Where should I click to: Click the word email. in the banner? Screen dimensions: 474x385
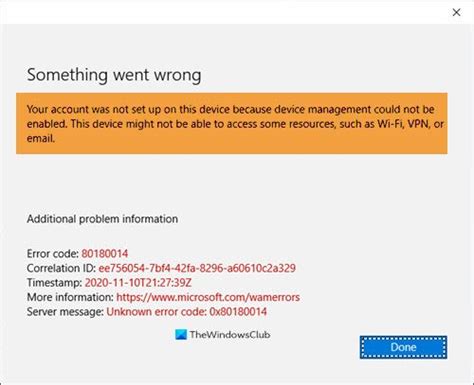[x=41, y=138]
